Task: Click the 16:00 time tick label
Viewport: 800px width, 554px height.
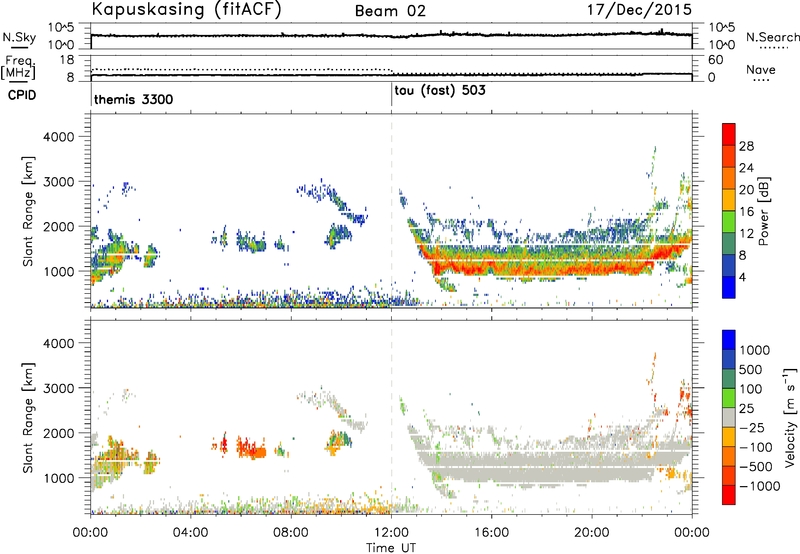Action: coord(491,533)
